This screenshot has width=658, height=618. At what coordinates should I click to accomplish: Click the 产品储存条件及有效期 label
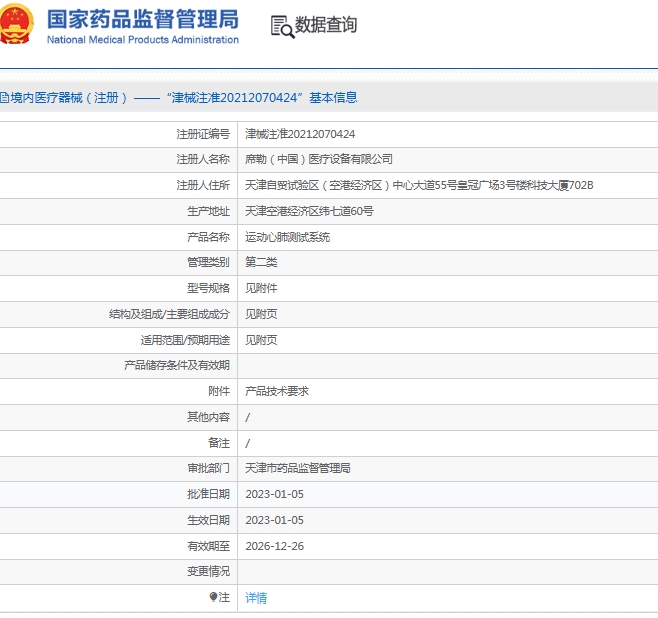[177, 365]
